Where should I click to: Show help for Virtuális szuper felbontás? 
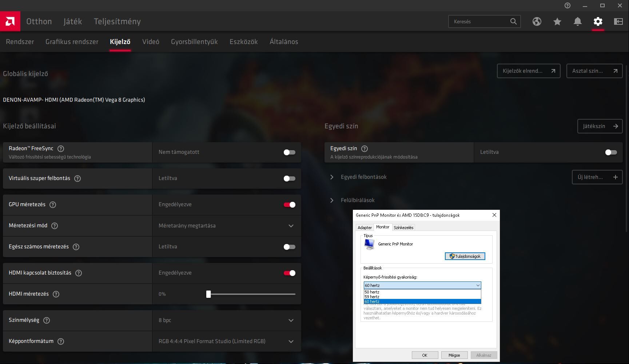(77, 179)
